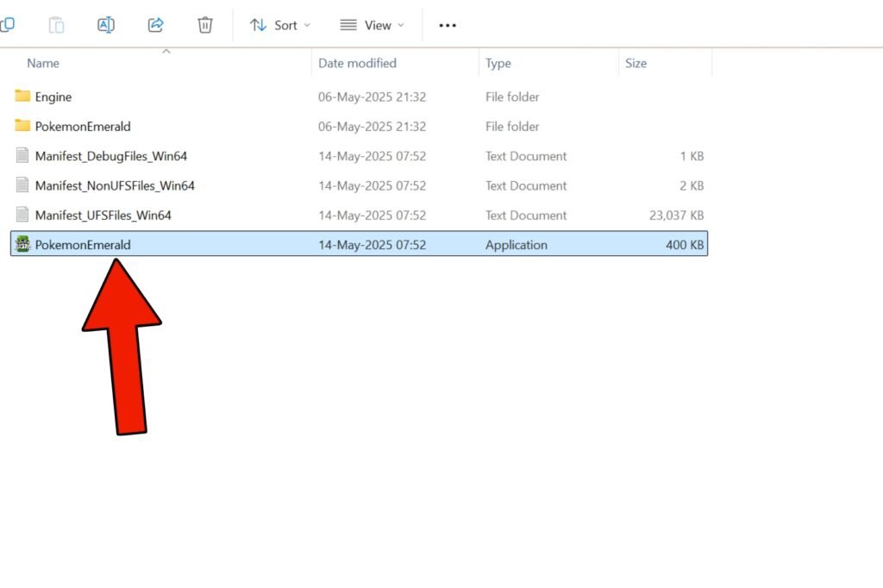883x588 pixels.
Task: Click the 23,037 KB size value
Action: [x=676, y=216]
